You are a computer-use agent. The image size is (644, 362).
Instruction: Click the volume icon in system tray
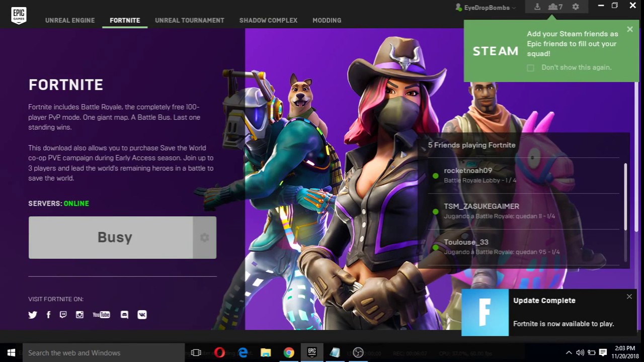(x=580, y=352)
